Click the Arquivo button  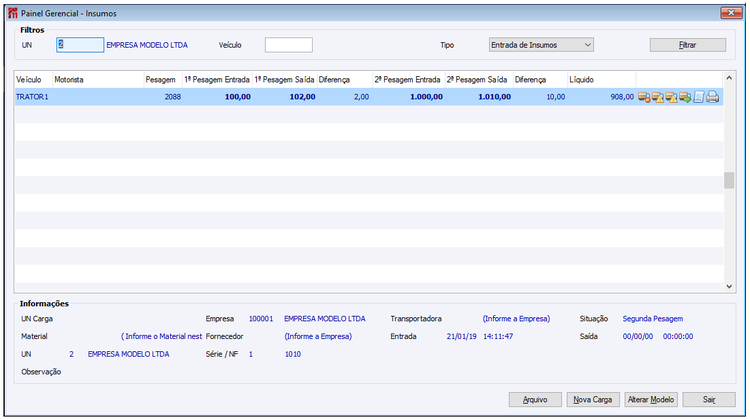pos(535,399)
